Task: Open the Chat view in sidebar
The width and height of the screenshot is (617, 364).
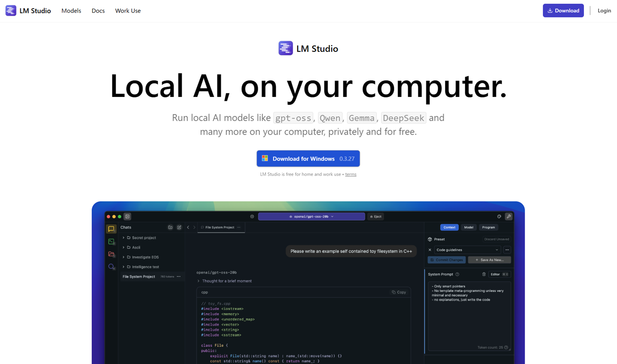Action: (x=111, y=229)
